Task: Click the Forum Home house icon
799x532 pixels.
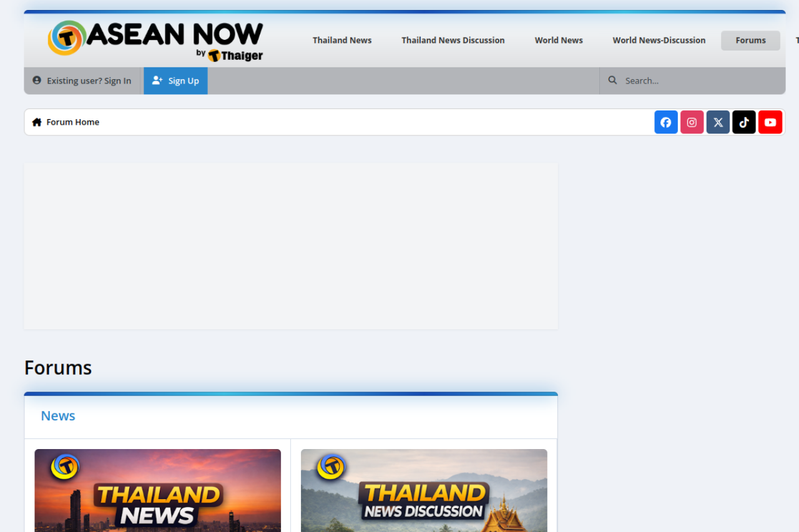Action: [x=37, y=122]
